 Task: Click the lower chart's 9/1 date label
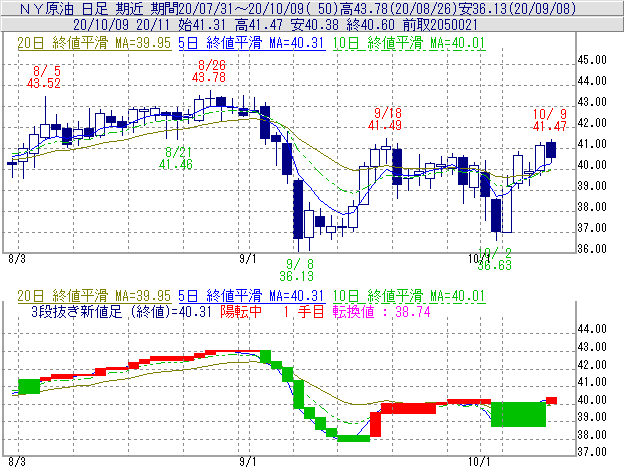point(248,462)
